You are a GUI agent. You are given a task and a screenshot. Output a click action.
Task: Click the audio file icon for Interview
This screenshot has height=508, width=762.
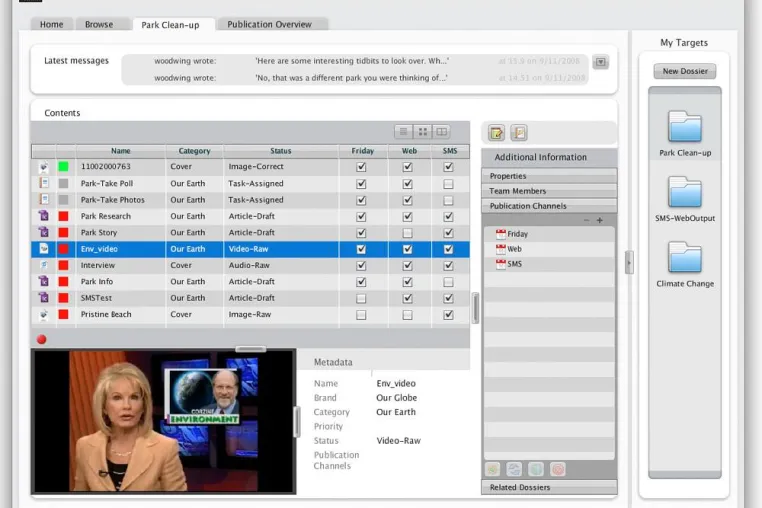click(44, 265)
